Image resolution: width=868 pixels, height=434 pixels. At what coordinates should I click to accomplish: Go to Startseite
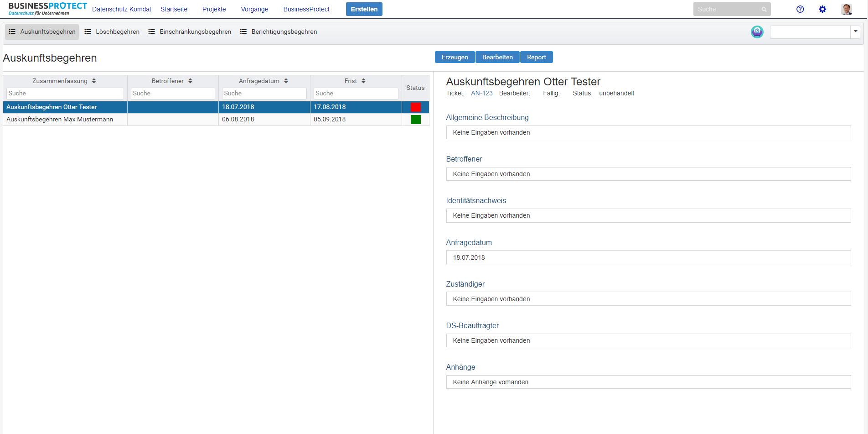click(x=174, y=9)
